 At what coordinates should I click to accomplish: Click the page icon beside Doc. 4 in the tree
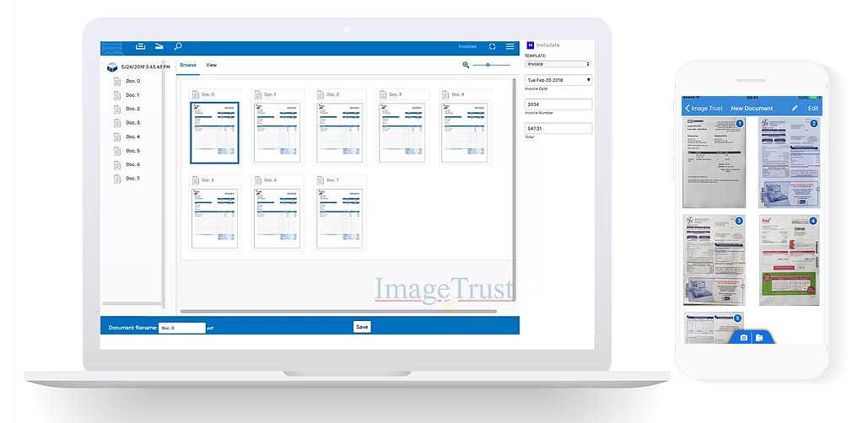[116, 137]
